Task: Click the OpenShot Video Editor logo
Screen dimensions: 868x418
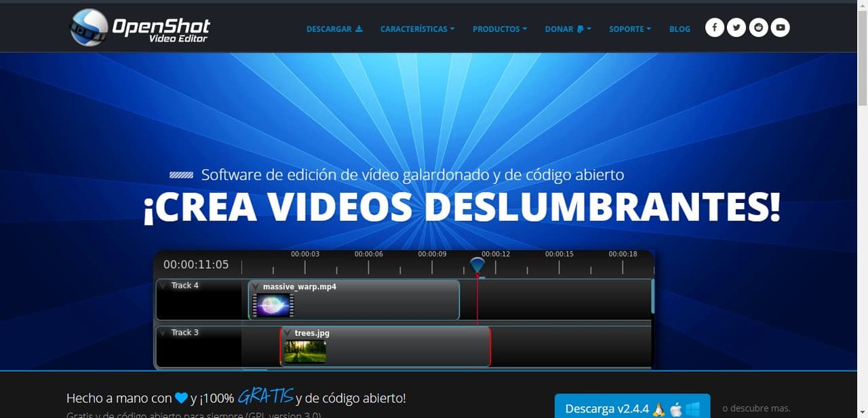Action: (140, 28)
